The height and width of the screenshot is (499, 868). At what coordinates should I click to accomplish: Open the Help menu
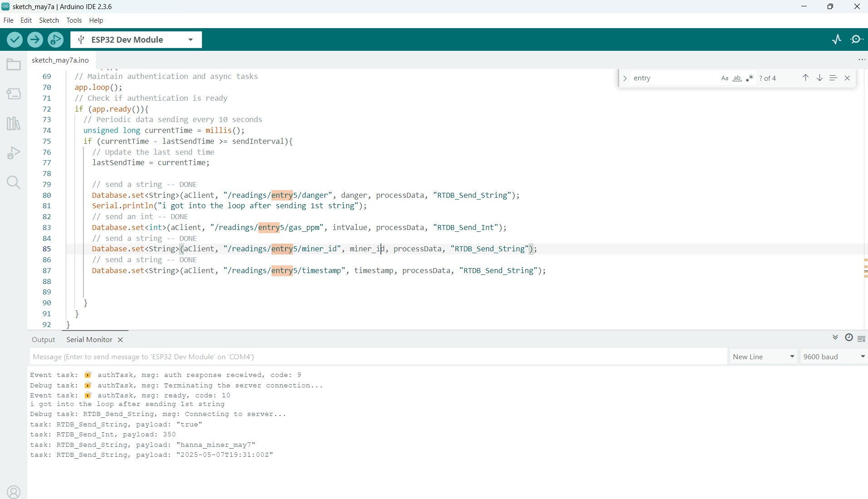coord(96,20)
